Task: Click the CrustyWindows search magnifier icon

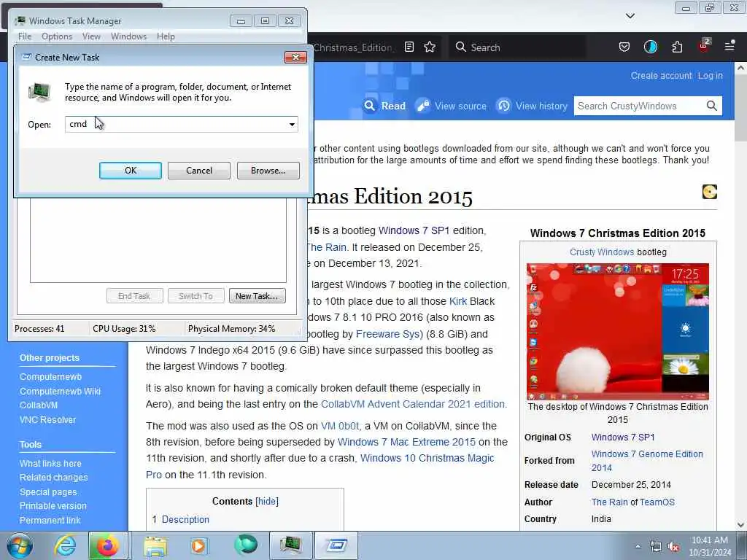Action: tap(712, 106)
